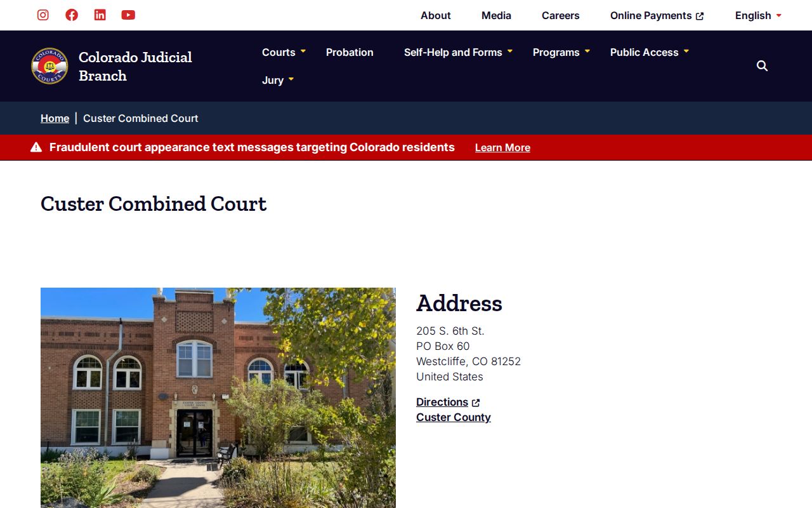Viewport: 812px width, 508px height.
Task: Open the About page
Action: click(x=436, y=15)
